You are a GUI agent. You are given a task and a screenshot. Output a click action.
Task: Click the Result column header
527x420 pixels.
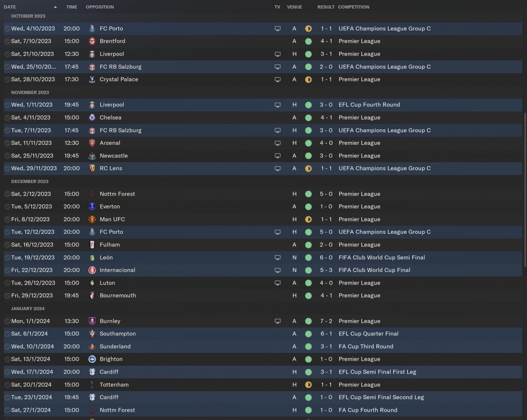[326, 7]
